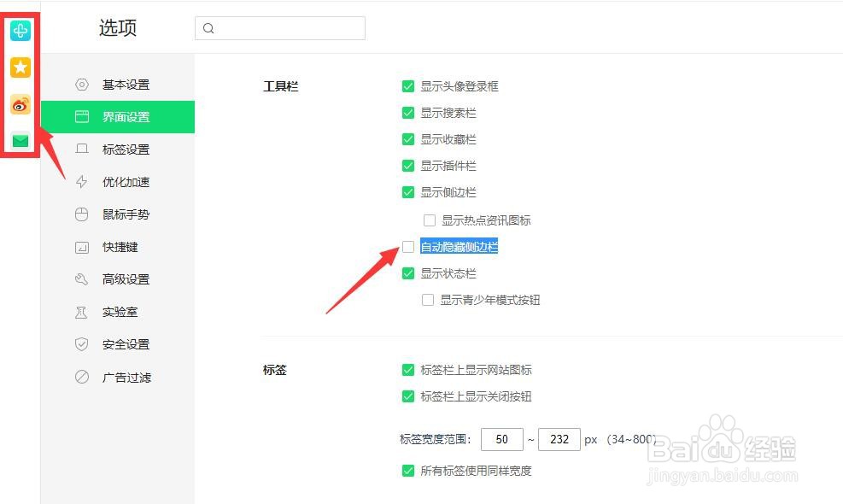Viewport: 843px width, 504px height.
Task: Click the mouse icon beside 鼠标手势
Action: pyautogui.click(x=82, y=214)
